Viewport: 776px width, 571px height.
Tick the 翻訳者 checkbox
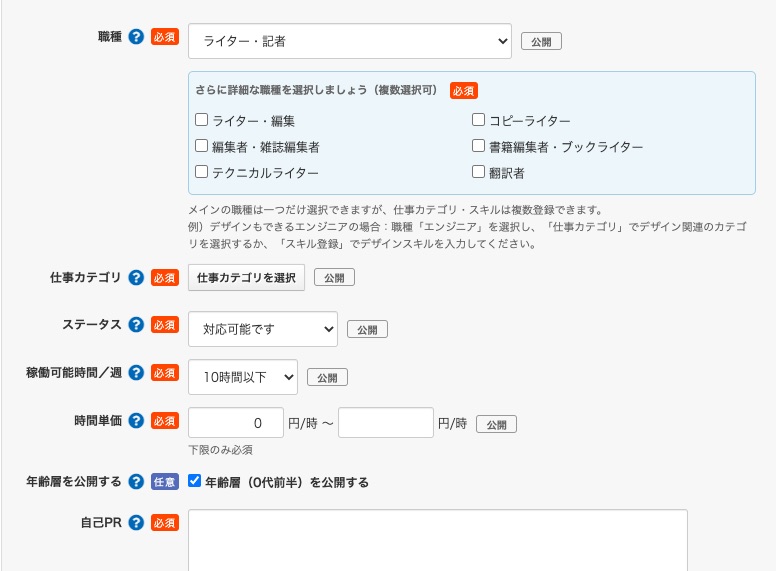[x=479, y=172]
